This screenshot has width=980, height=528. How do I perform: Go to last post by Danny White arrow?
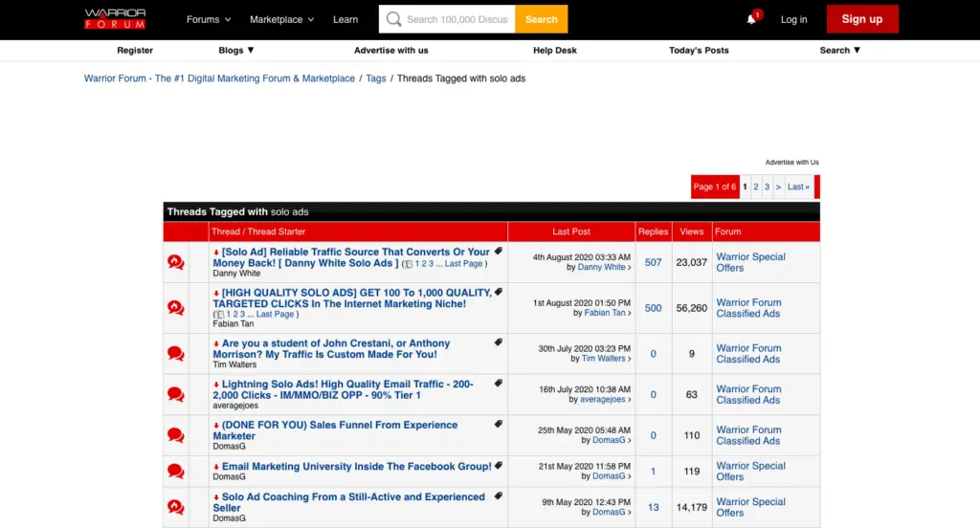[x=630, y=268]
